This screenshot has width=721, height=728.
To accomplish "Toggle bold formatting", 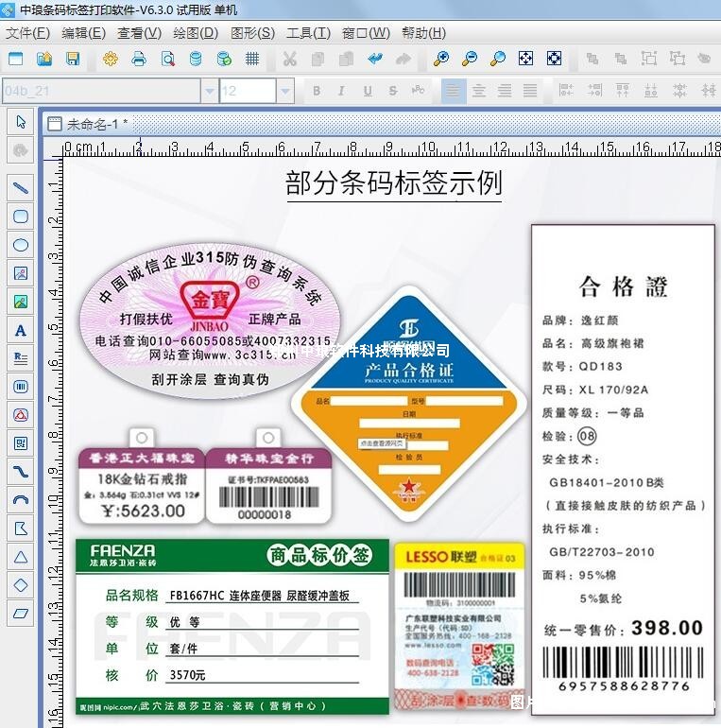I will pos(317,91).
